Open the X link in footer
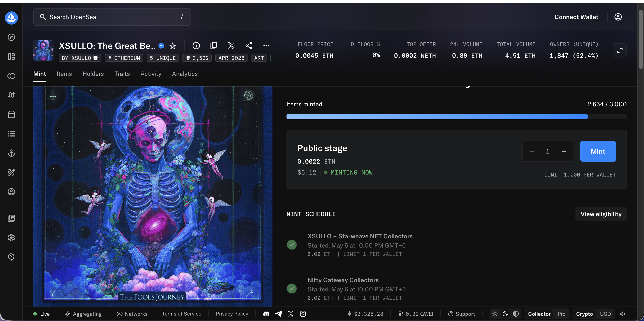The height and width of the screenshot is (321, 644). tap(290, 314)
